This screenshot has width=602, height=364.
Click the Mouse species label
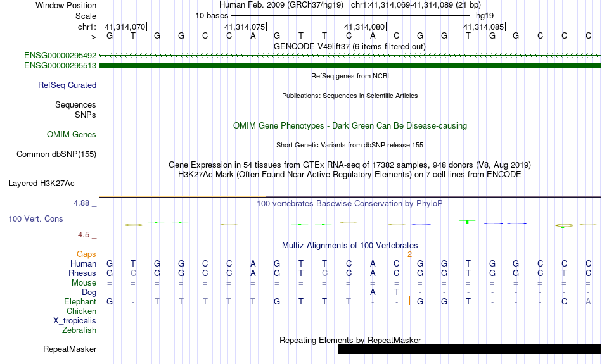pyautogui.click(x=84, y=283)
